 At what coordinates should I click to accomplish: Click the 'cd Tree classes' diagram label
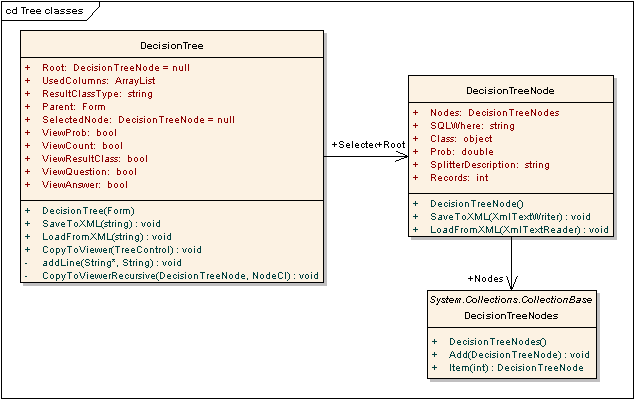44,11
